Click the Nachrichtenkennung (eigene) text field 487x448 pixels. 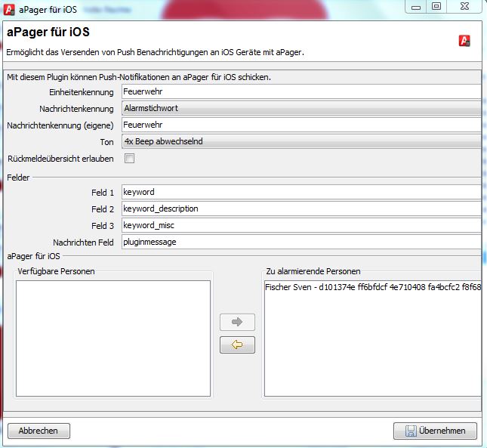301,125
